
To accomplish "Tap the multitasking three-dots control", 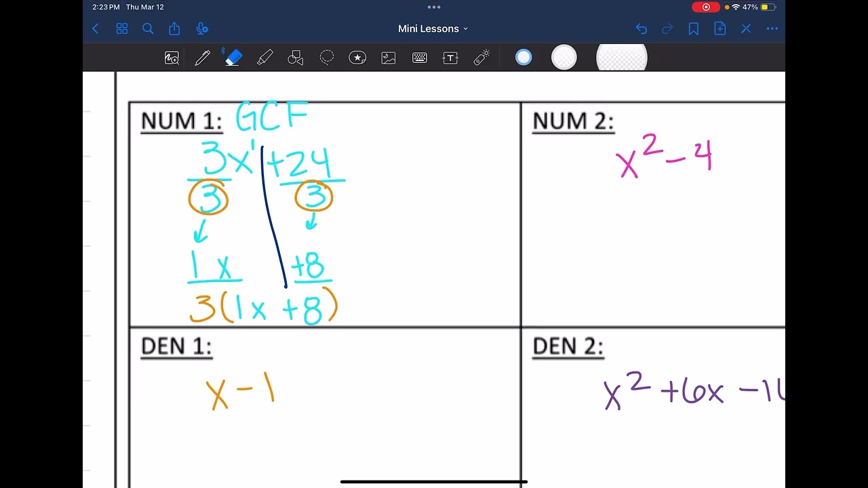I will (434, 7).
